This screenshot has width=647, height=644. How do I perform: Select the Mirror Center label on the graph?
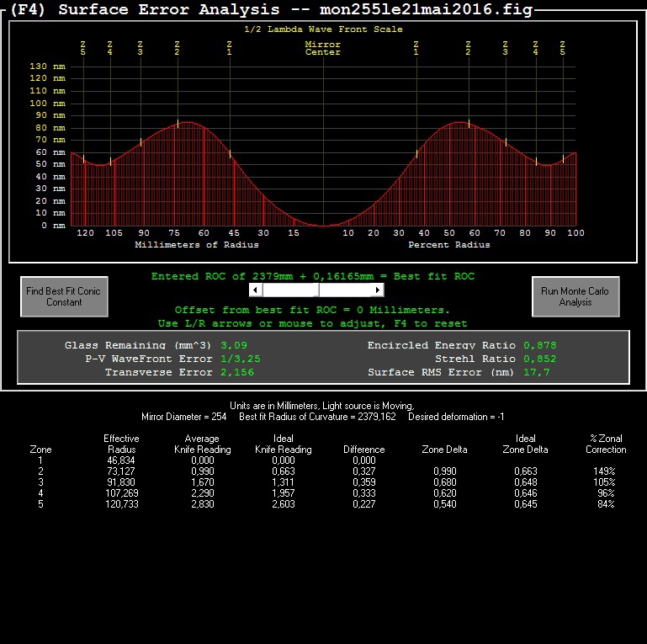coord(323,48)
